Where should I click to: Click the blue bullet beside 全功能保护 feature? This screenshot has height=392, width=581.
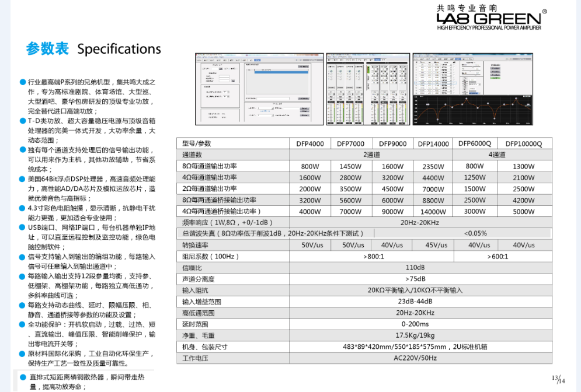[x=23, y=324]
